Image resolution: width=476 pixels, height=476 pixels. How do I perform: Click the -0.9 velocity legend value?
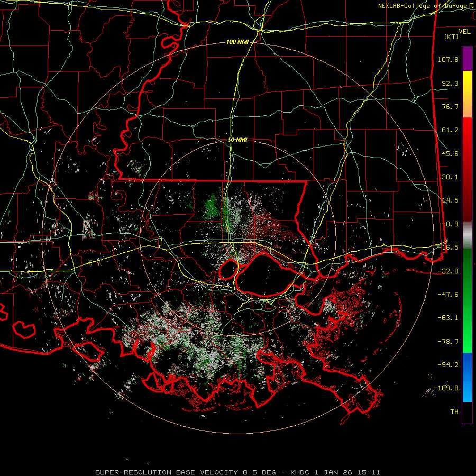point(450,224)
